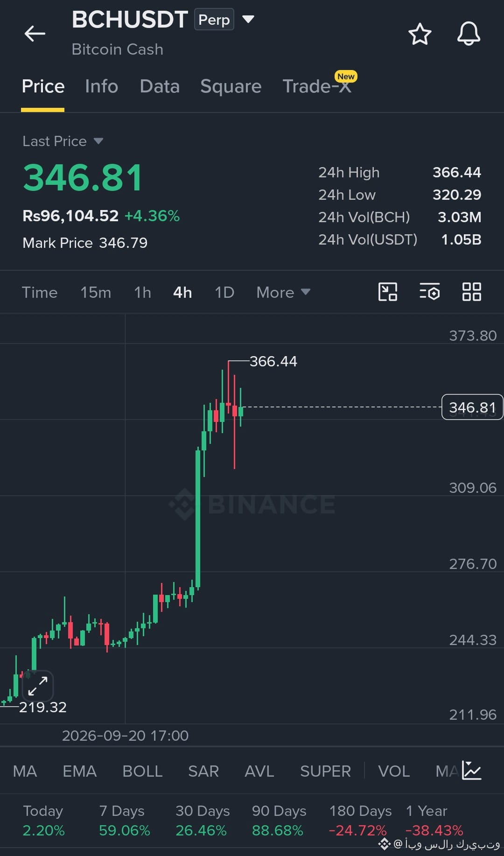The width and height of the screenshot is (504, 856).
Task: Tap the 7 Days 59.06% performance stat
Action: (x=124, y=821)
